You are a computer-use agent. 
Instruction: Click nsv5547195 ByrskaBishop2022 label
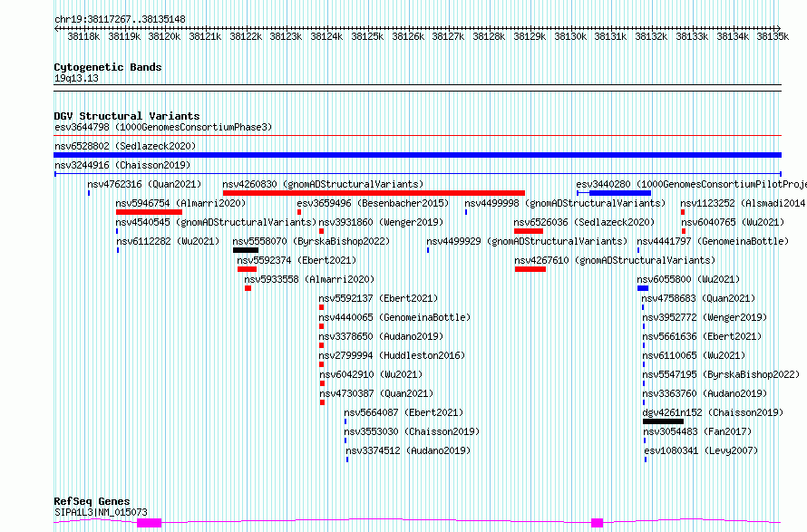pos(721,374)
